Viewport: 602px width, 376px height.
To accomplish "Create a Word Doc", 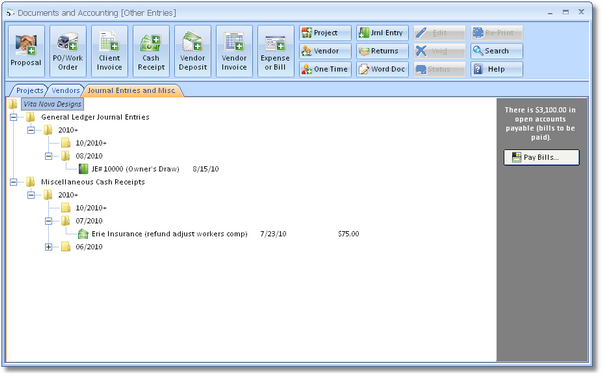I will click(x=382, y=69).
